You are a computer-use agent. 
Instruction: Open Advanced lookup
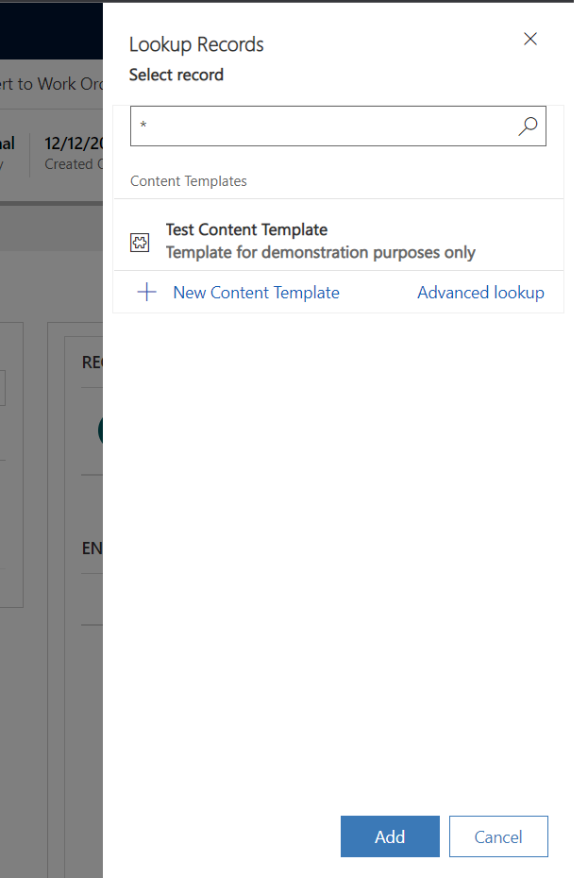click(x=480, y=293)
